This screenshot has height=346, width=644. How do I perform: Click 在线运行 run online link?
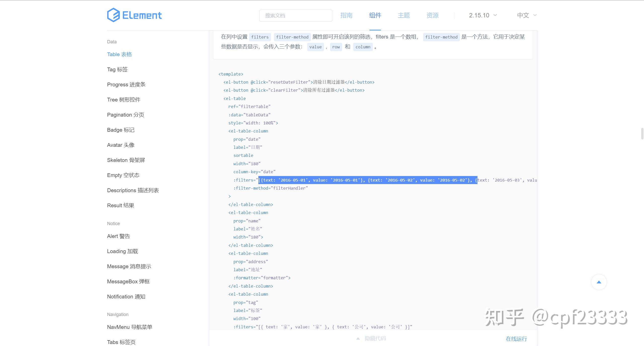click(516, 339)
